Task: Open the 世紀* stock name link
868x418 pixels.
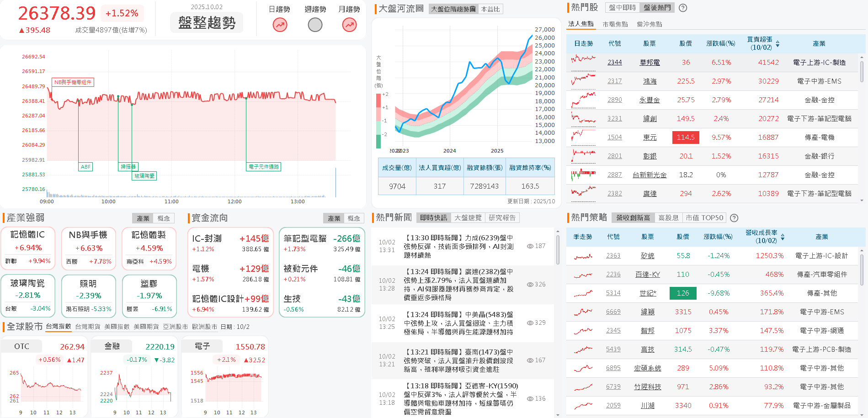Action: click(648, 293)
